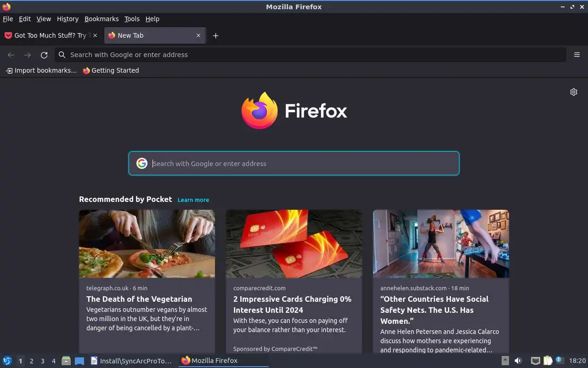Open the 0% Interest cards sponsored article

click(292, 305)
